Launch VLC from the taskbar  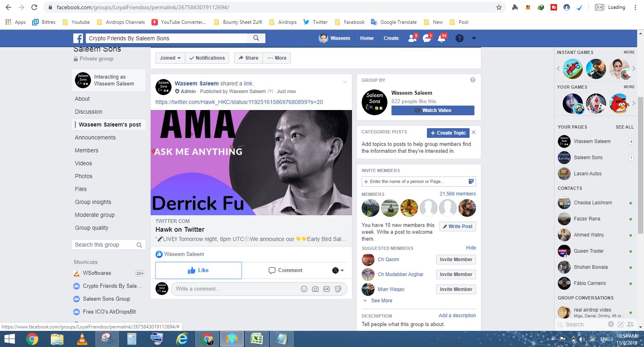tap(82, 339)
